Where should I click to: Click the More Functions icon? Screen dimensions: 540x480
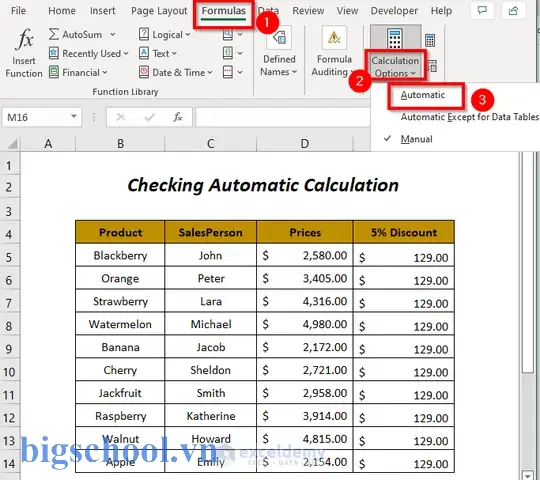click(x=228, y=72)
